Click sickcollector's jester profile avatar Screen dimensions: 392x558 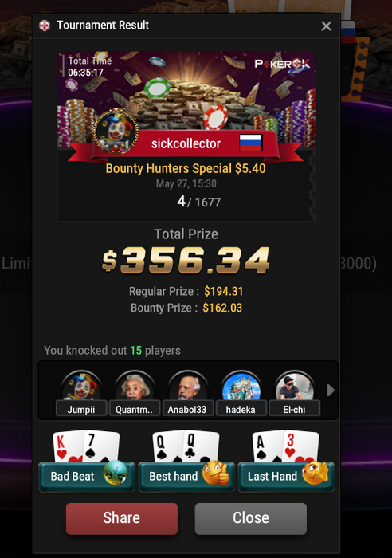point(116,131)
